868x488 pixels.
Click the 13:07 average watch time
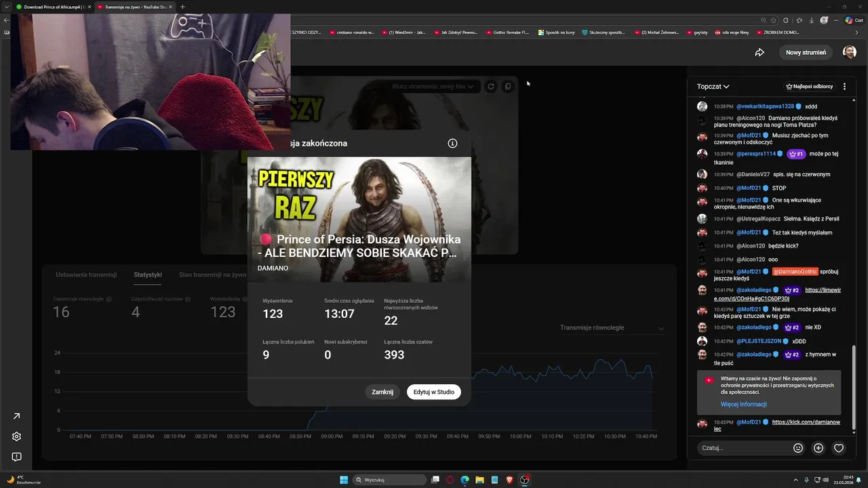click(339, 314)
